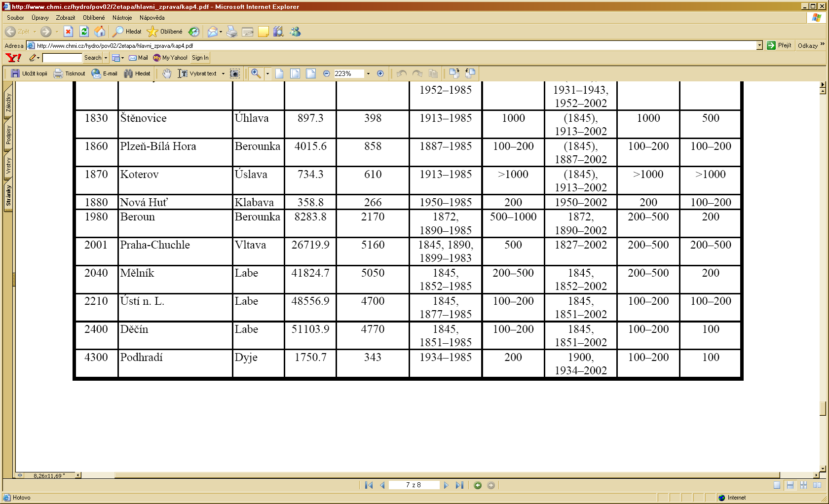Open the Oblíbené menu
Image resolution: width=829 pixels, height=504 pixels.
tap(94, 18)
